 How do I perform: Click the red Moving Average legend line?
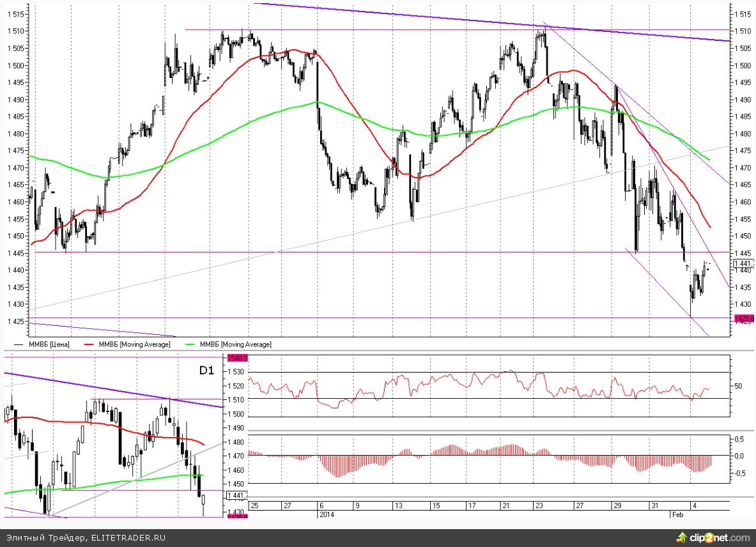91,344
